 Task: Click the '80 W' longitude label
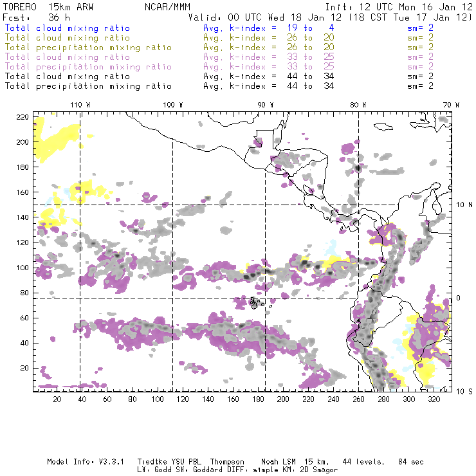tap(358, 105)
